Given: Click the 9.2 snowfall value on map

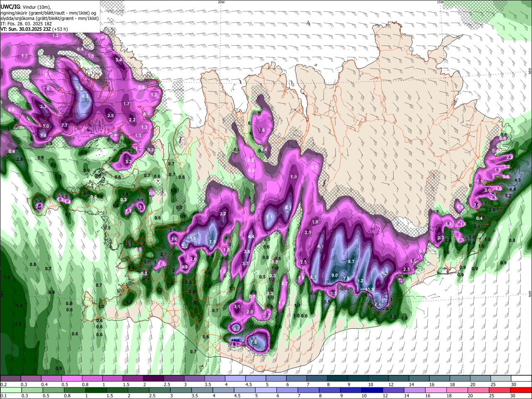Looking at the screenshot, I should click(360, 281).
